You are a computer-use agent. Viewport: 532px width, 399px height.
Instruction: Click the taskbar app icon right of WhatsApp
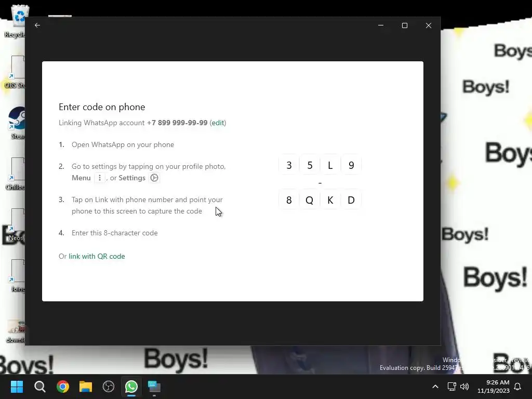coord(154,387)
